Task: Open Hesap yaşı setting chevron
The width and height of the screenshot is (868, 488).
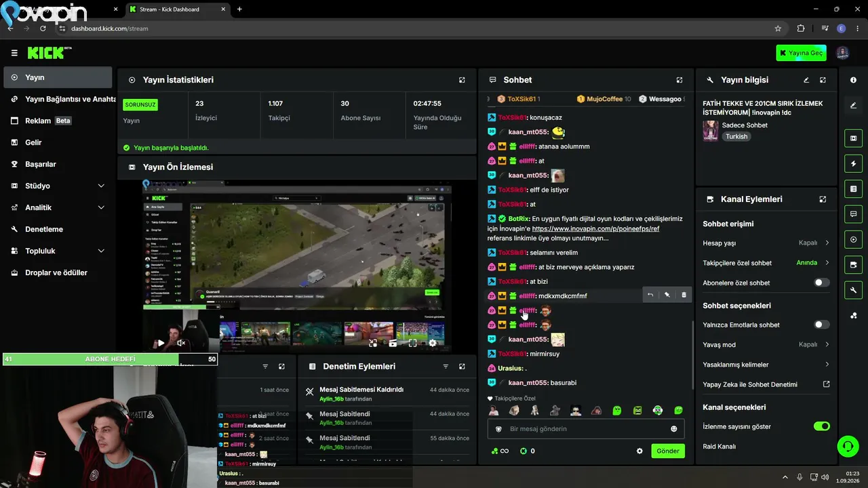Action: tap(827, 243)
